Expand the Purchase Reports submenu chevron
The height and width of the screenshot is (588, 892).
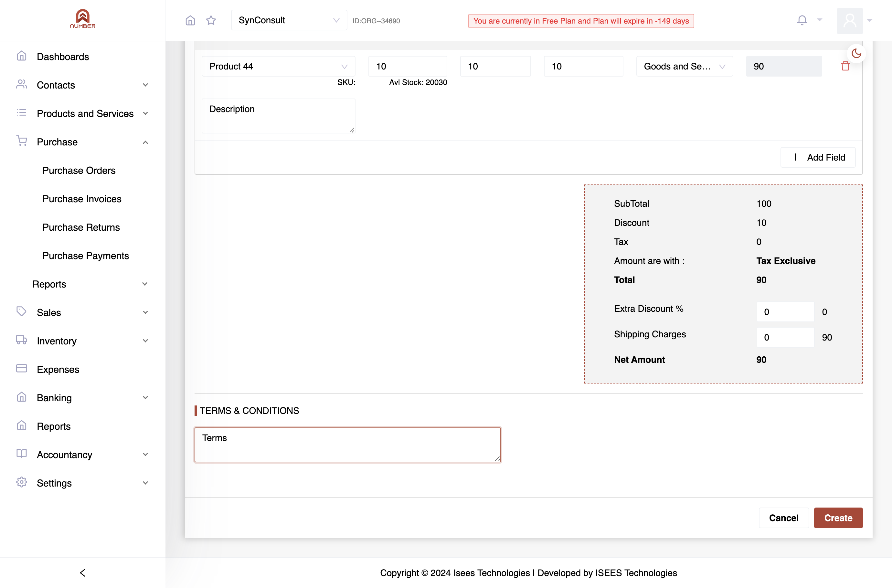tap(145, 284)
